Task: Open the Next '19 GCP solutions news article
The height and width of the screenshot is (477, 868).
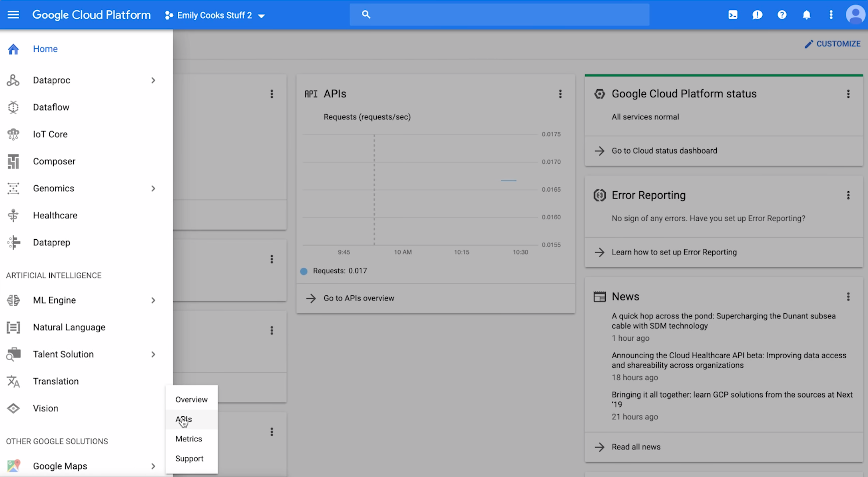Action: click(732, 399)
